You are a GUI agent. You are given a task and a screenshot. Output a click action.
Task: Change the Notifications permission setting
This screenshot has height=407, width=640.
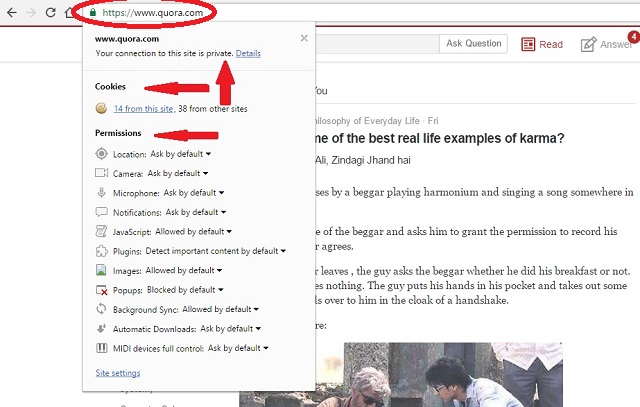196,212
